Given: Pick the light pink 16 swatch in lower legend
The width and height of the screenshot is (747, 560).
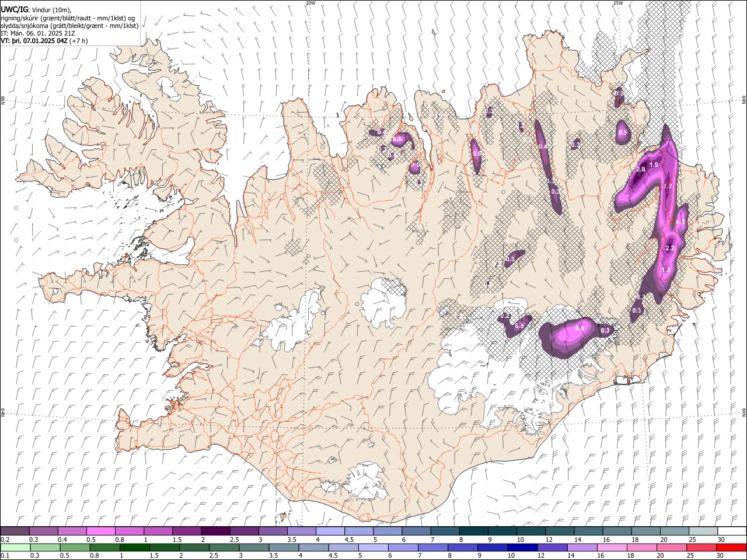Looking at the screenshot, I should tap(611, 548).
